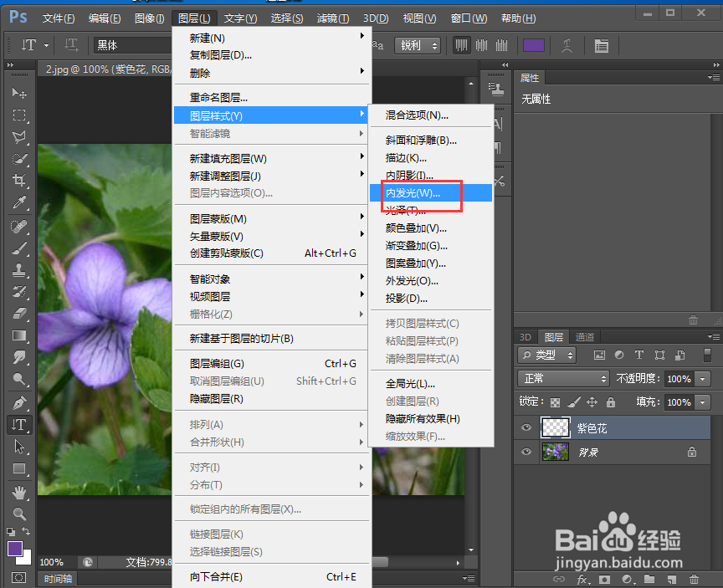Choose 复制图层(D)... entry

[272, 55]
